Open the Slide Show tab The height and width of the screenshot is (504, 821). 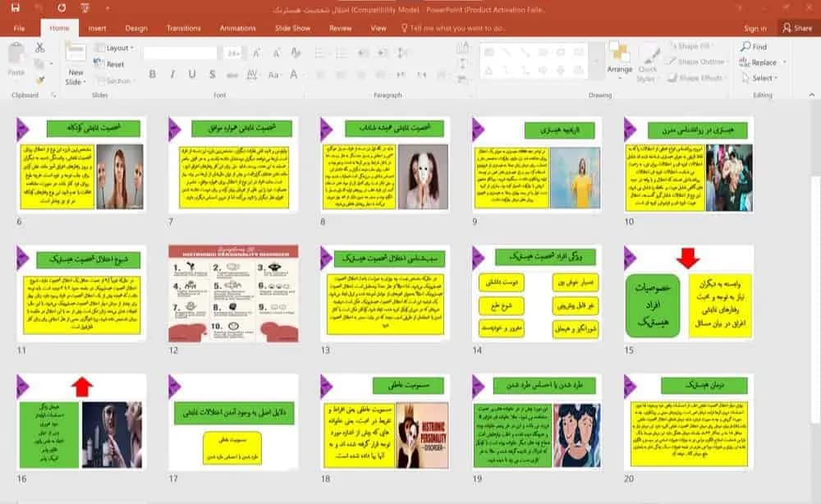tap(293, 28)
